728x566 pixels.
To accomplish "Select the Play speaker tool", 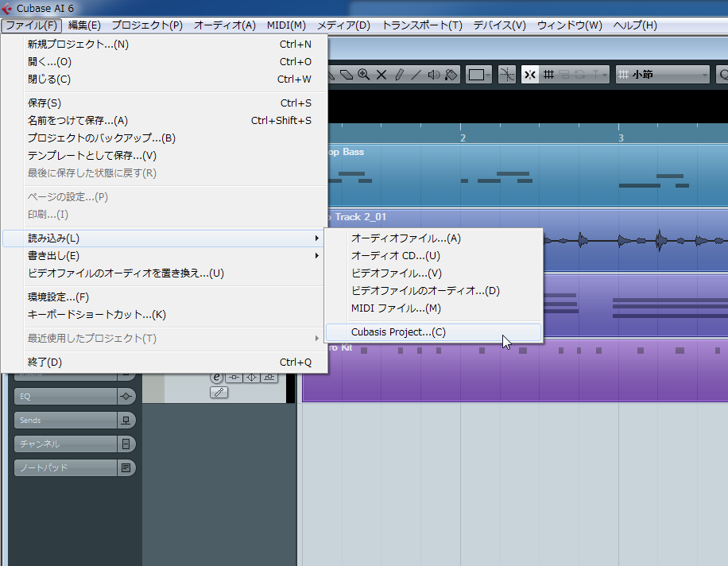I will [x=434, y=75].
